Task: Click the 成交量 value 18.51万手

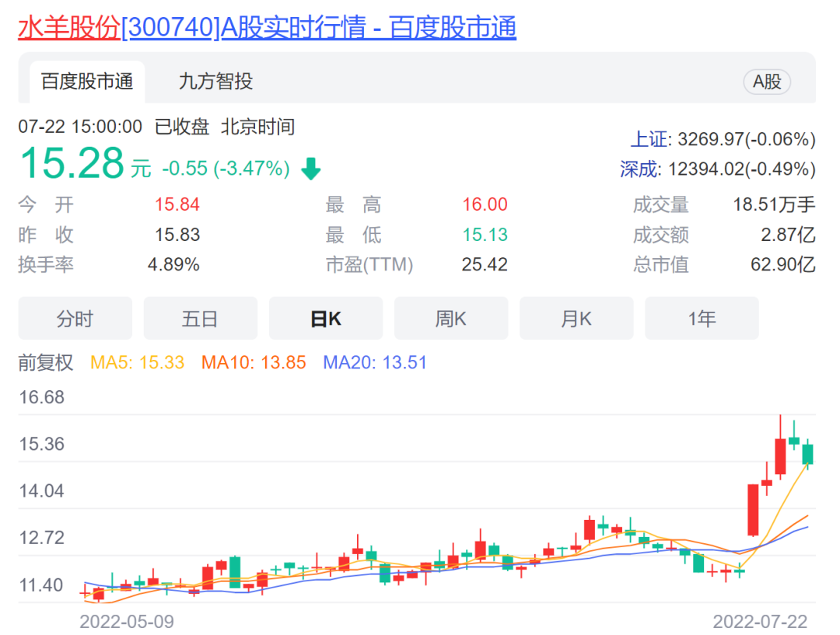Action: (774, 204)
